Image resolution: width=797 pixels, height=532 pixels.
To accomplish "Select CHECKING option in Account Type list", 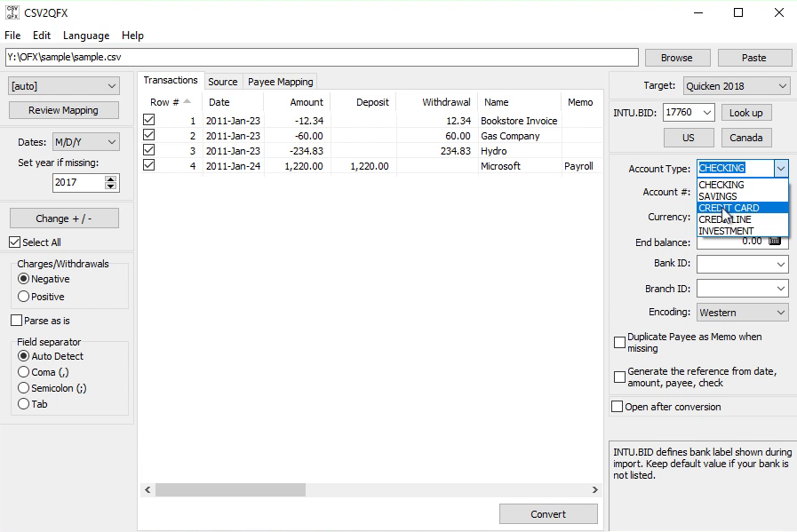I will coord(743,185).
